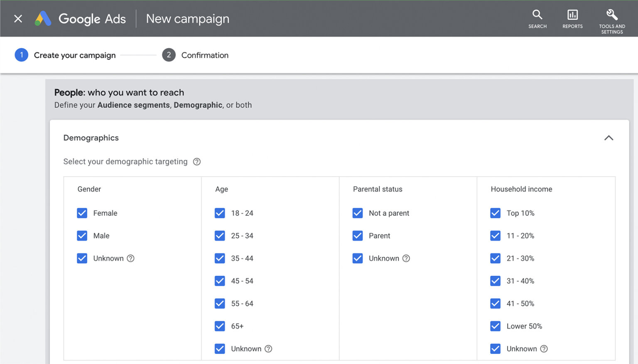This screenshot has width=638, height=364.
Task: Collapse the Demographics section
Action: 609,137
